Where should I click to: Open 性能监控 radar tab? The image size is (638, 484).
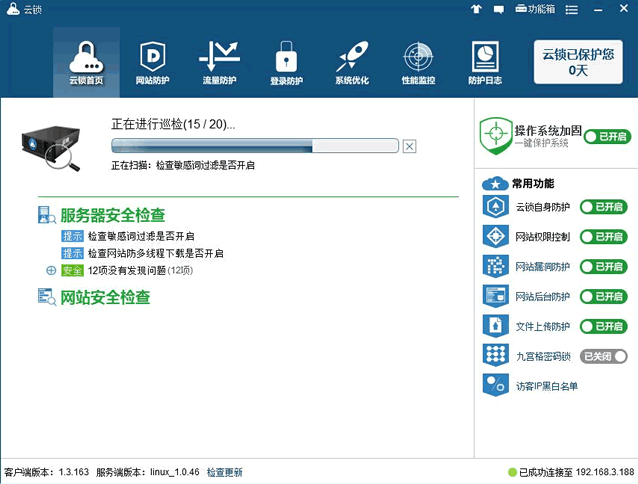click(418, 62)
